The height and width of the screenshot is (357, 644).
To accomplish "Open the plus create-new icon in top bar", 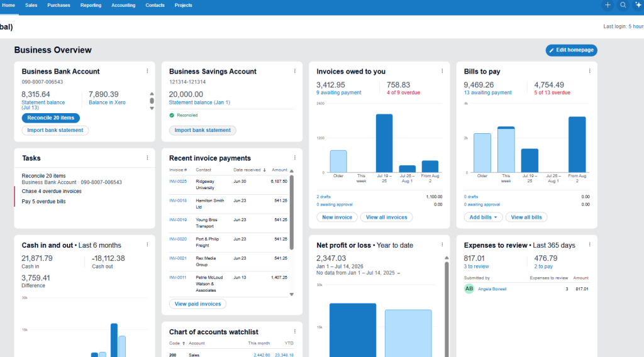I will tap(608, 5).
